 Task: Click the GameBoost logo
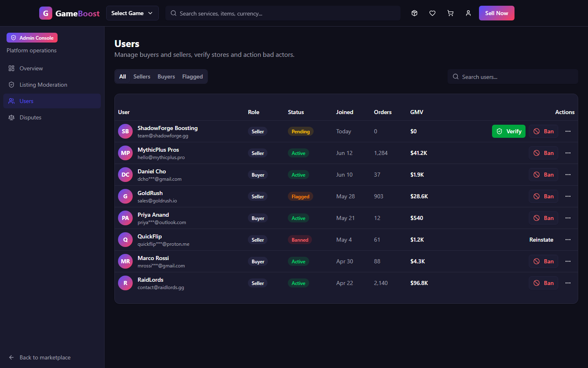point(69,13)
